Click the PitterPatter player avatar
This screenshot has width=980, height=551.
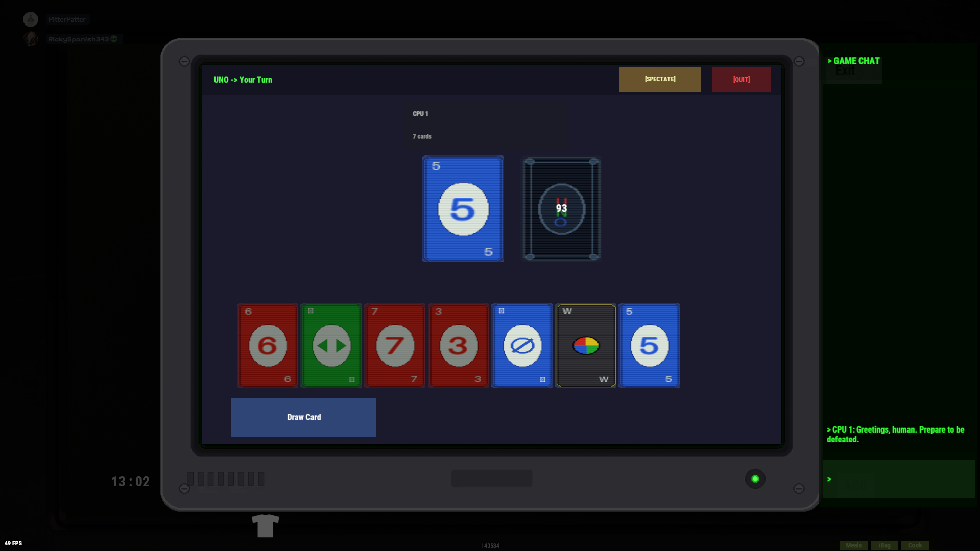[x=31, y=19]
